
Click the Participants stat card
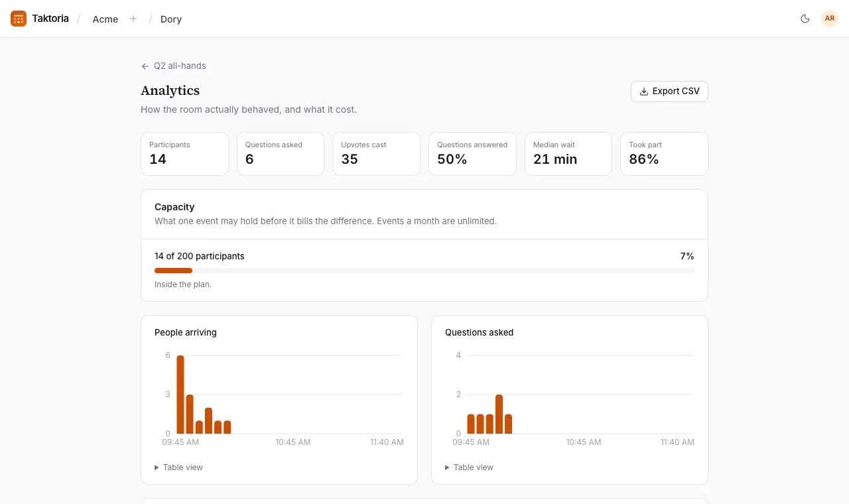tap(184, 154)
